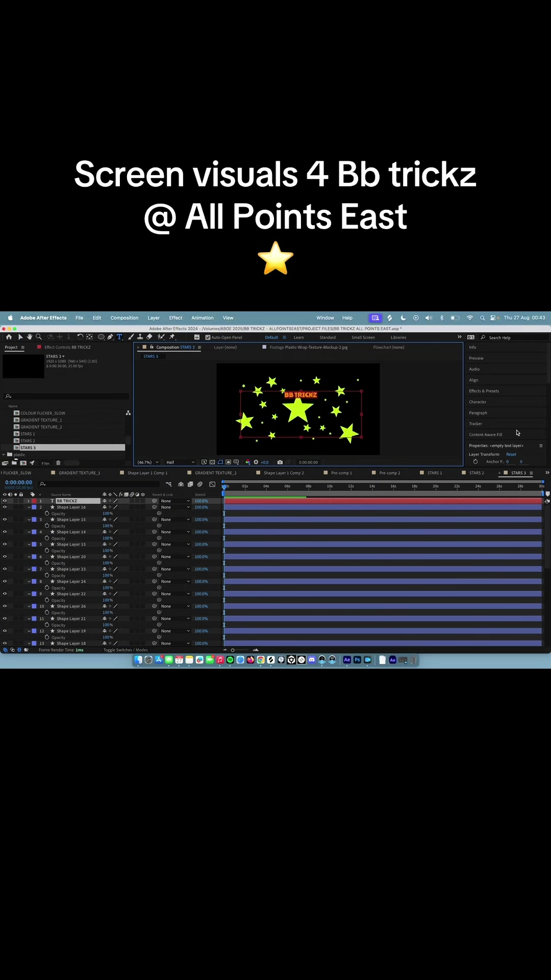Image resolution: width=551 pixels, height=980 pixels.
Task: Show overflow workspaces double chevron
Action: (459, 337)
